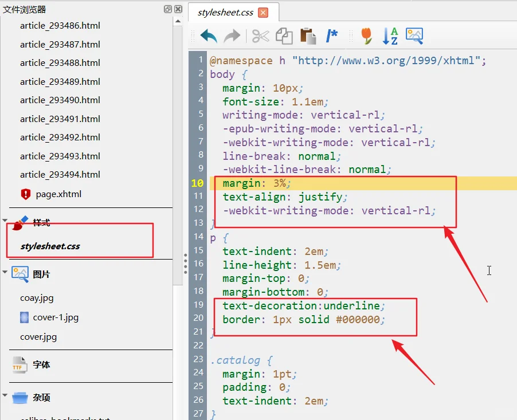Click 'padding: 0' line in .catalog rule
This screenshot has width=517, height=420.
point(256,387)
